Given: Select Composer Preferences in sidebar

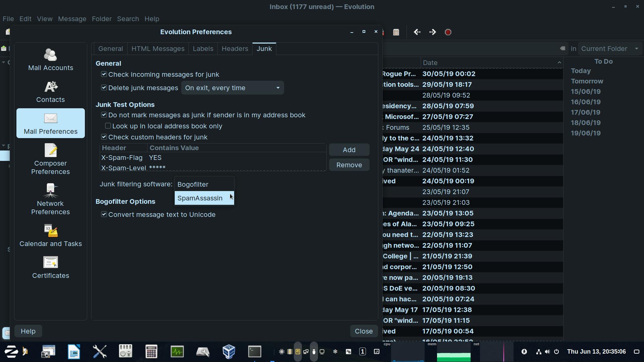Looking at the screenshot, I should pyautogui.click(x=50, y=159).
